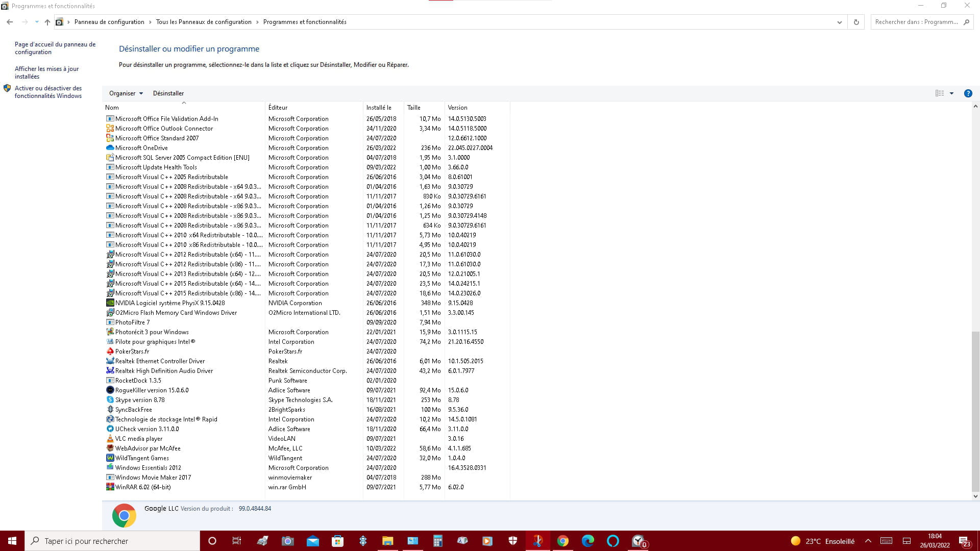Click the SyncBackFree program icon
Screen dimensions: 980x551
(110, 410)
